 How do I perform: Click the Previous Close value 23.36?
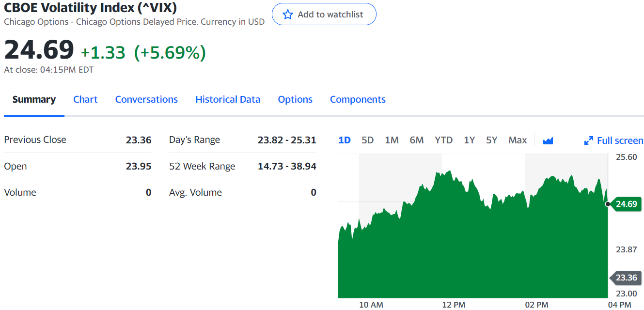(x=139, y=140)
